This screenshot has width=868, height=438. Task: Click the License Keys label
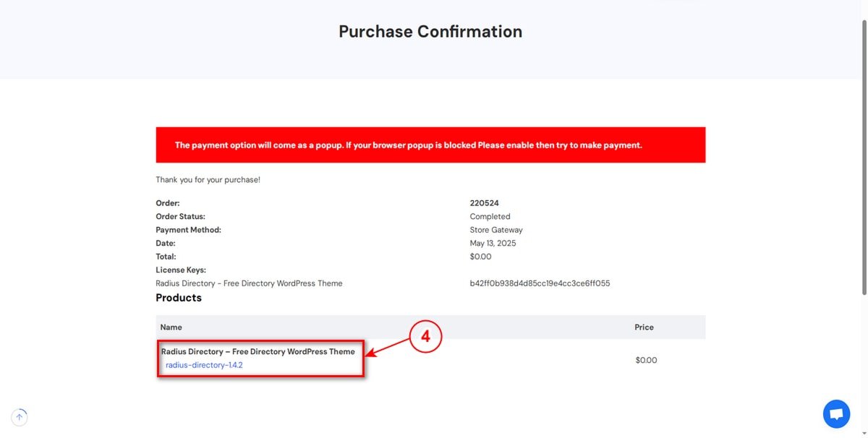coord(181,270)
